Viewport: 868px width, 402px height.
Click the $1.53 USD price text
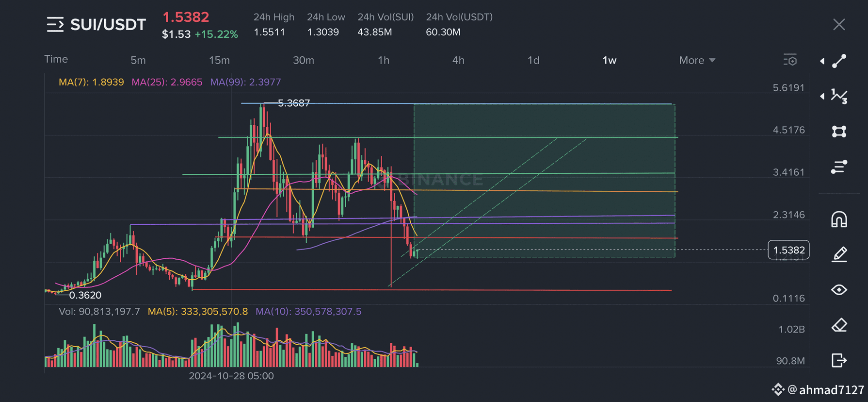[176, 34]
